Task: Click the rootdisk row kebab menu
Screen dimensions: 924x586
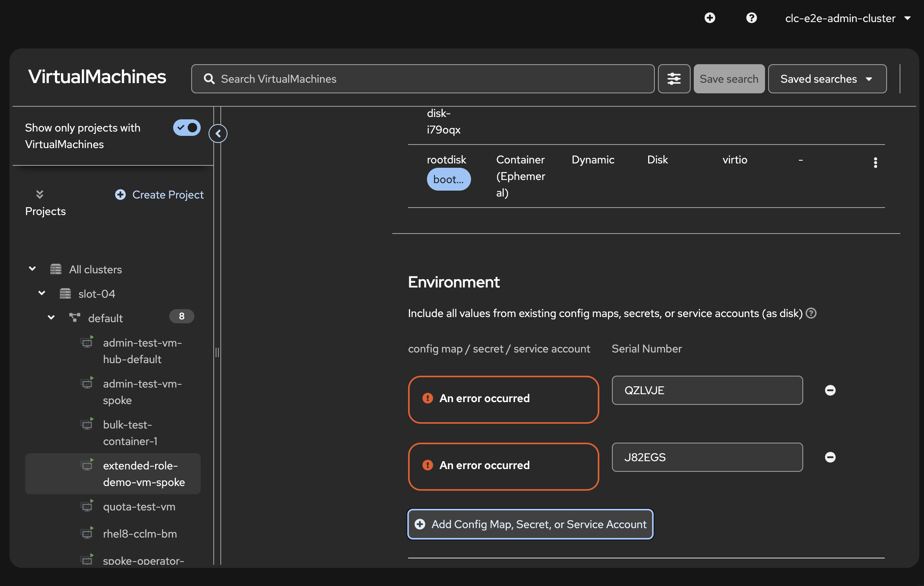Action: tap(875, 162)
